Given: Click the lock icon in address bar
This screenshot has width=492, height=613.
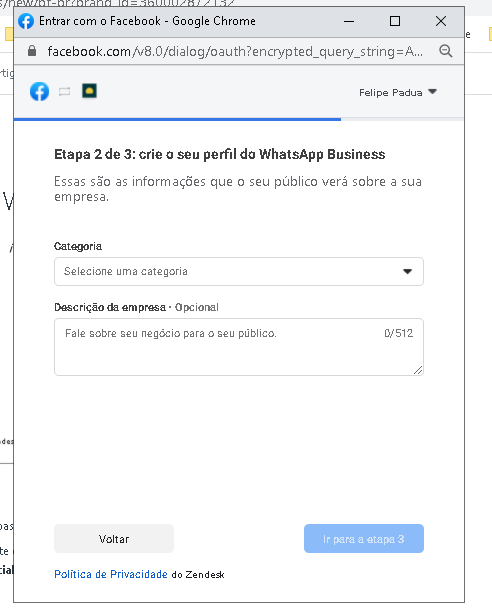Looking at the screenshot, I should [32, 51].
